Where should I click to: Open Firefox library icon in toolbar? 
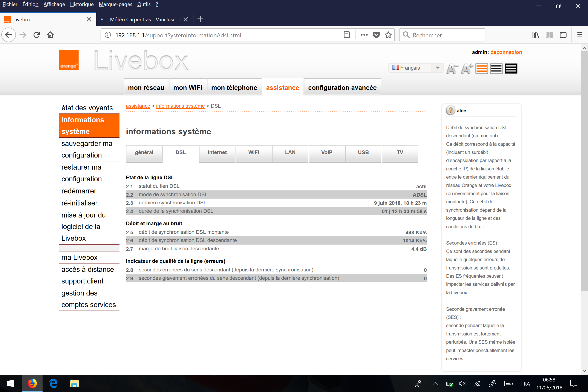pos(535,35)
